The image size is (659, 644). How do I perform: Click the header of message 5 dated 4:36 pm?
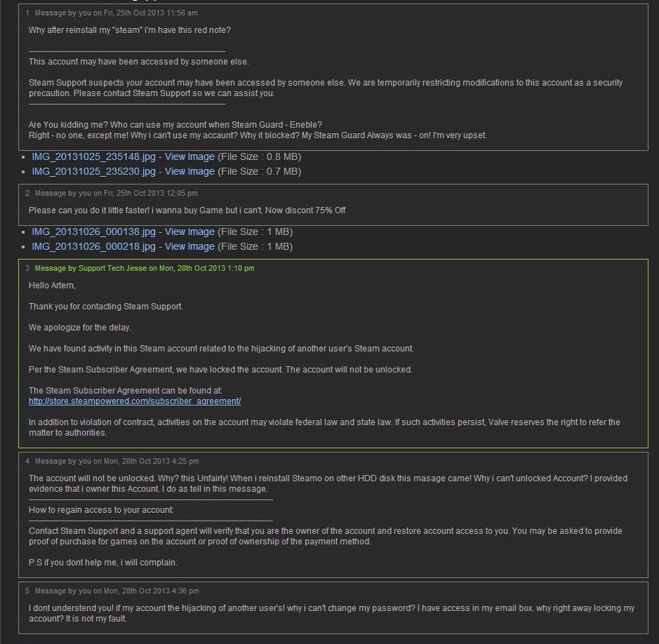[x=117, y=591]
